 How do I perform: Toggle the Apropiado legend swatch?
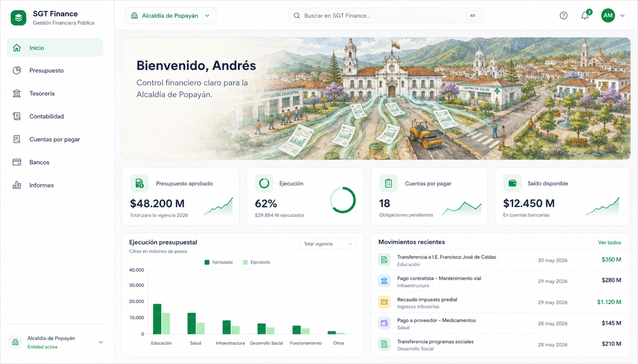207,262
